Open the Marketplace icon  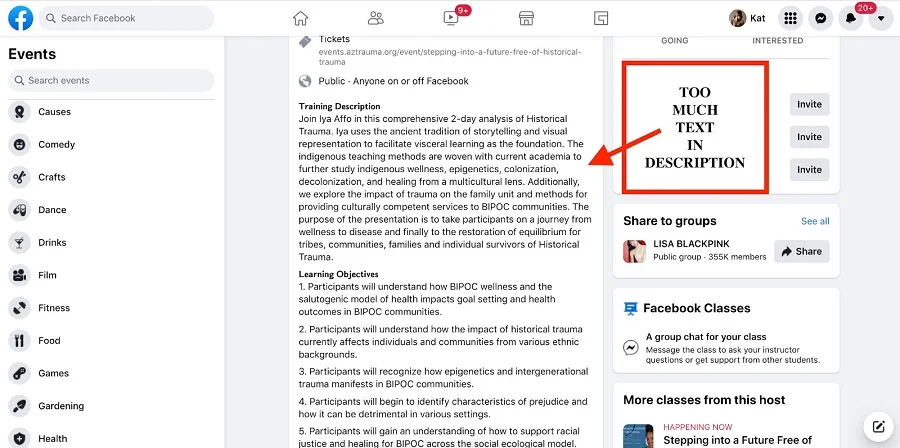pos(526,18)
